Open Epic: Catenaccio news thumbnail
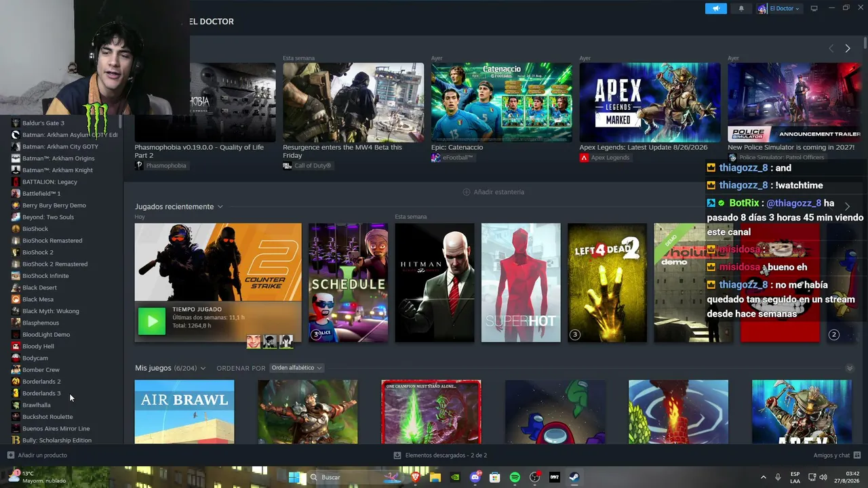Viewport: 868px width, 488px height. click(x=501, y=102)
